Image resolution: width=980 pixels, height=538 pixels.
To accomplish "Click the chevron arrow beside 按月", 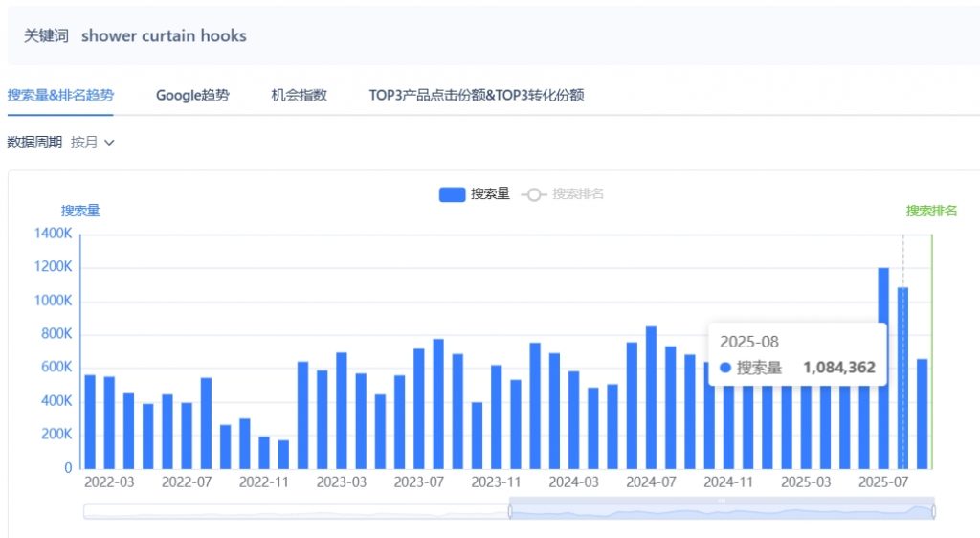I will click(x=109, y=143).
